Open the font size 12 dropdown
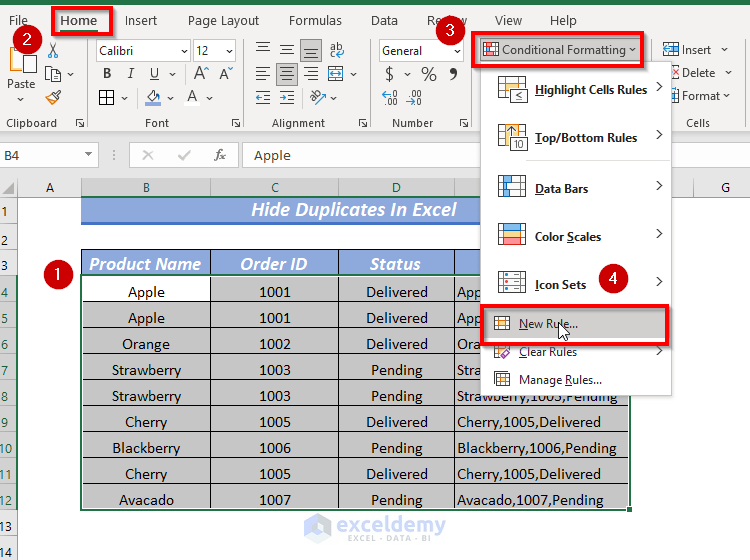Screen dimensions: 750x560 pyautogui.click(x=229, y=51)
